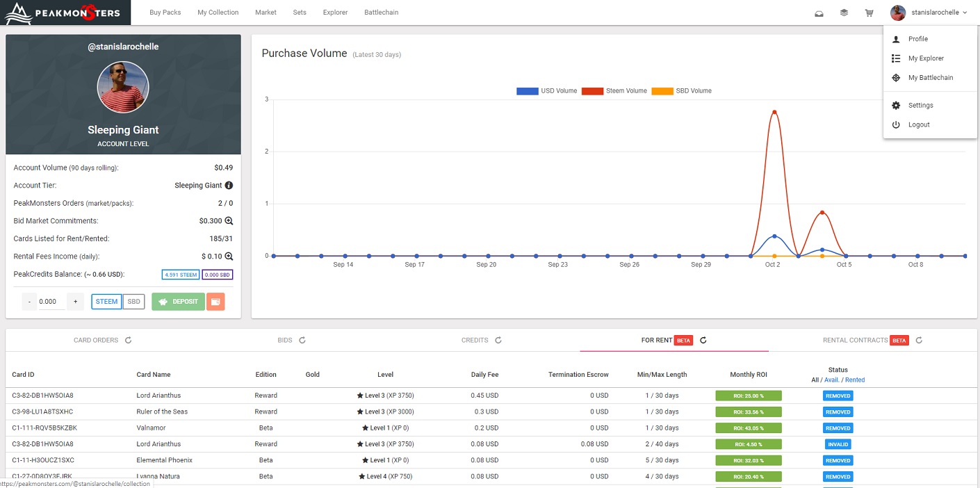Screen dimensions: 980x488
Task: Click the 4.591 STEEM balance badge
Action: tap(181, 275)
